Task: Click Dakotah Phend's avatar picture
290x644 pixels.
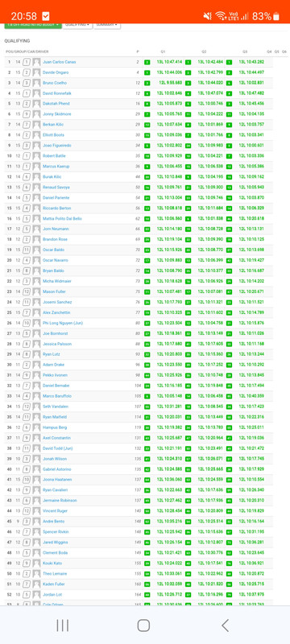Action: tap(36, 104)
